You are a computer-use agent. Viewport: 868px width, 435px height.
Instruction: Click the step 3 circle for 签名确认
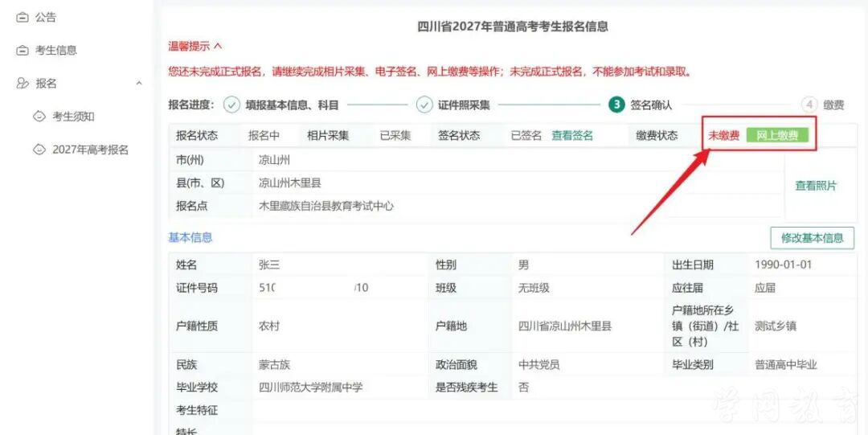616,105
